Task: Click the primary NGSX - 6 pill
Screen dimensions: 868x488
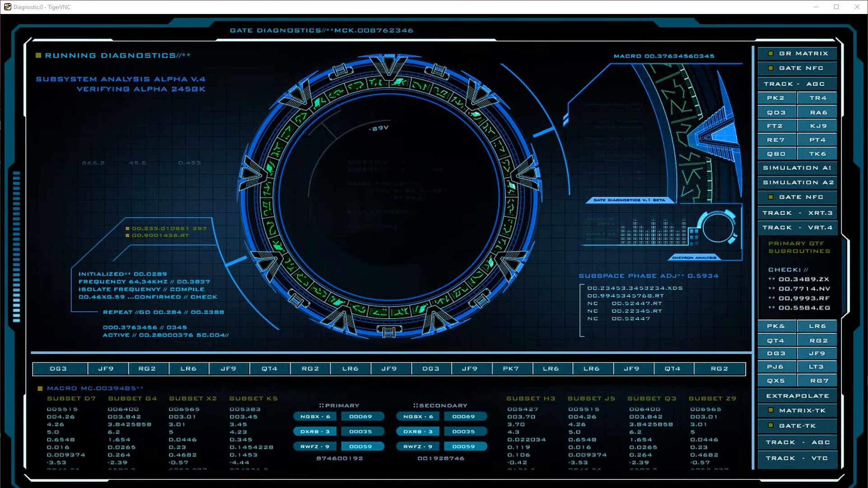Action: tap(315, 417)
